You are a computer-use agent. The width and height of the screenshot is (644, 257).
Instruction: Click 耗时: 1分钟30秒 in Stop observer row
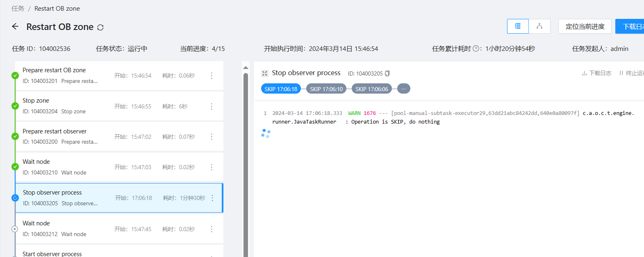point(184,198)
